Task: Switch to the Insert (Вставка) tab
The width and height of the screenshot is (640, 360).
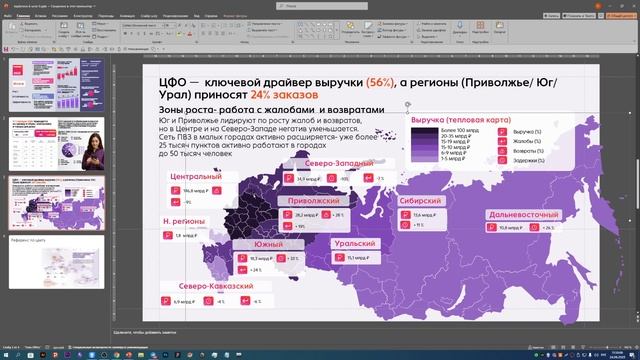Action: (x=40, y=16)
